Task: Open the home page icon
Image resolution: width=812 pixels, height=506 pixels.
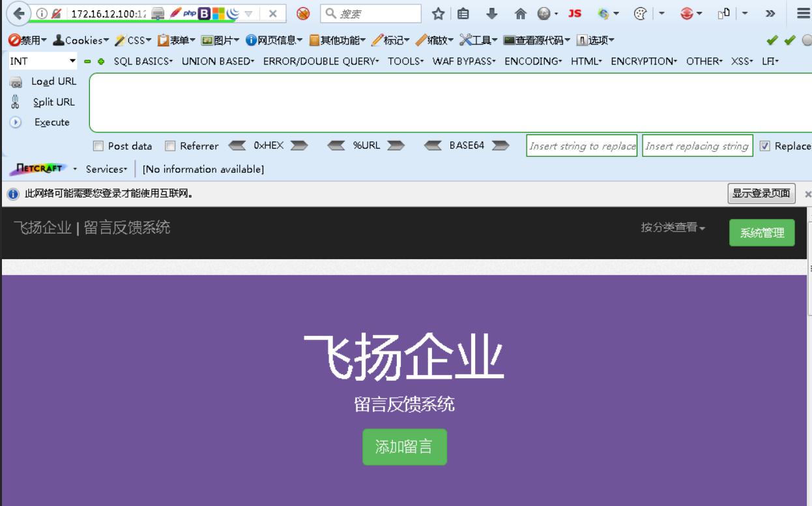Action: (520, 14)
